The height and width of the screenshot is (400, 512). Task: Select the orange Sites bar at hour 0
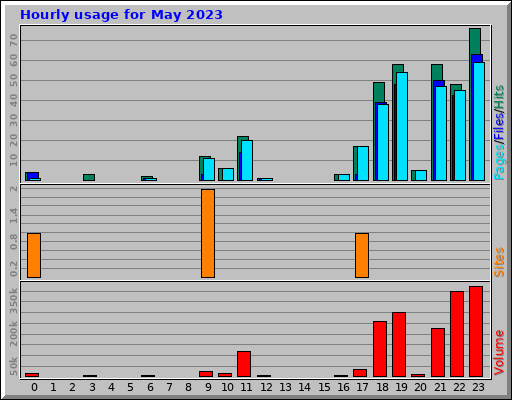coord(34,255)
